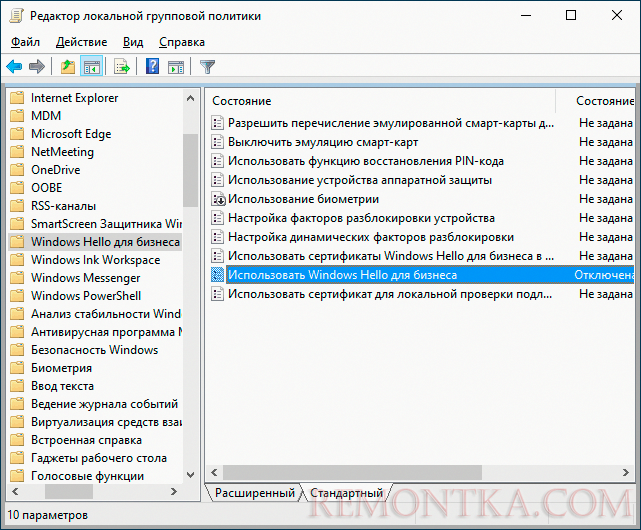Select Безопасность Windows folder

(94, 350)
